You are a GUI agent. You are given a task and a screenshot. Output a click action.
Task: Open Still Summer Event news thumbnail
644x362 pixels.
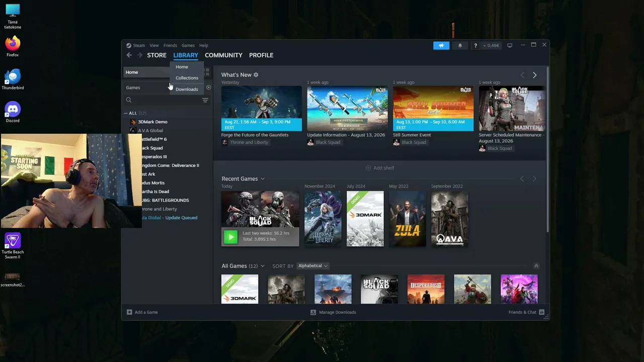(x=433, y=109)
